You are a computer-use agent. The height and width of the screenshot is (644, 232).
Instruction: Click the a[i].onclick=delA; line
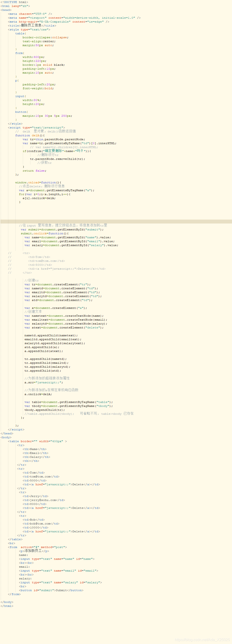click(x=39, y=198)
